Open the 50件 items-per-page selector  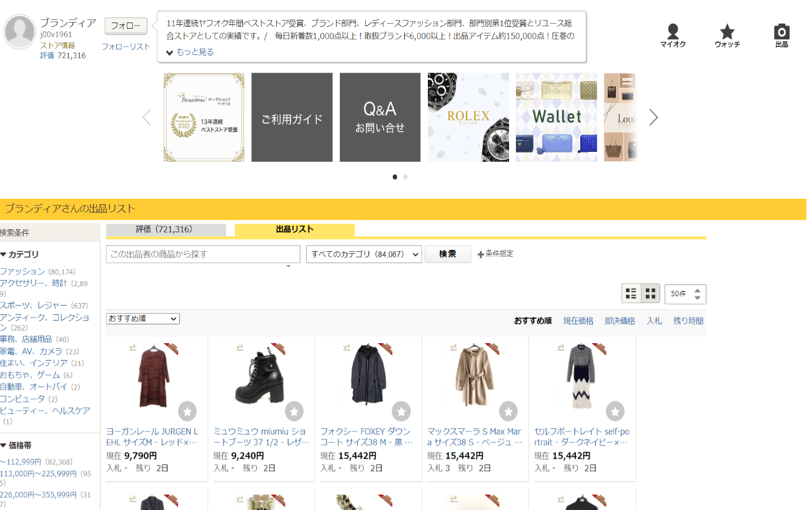[x=685, y=294]
